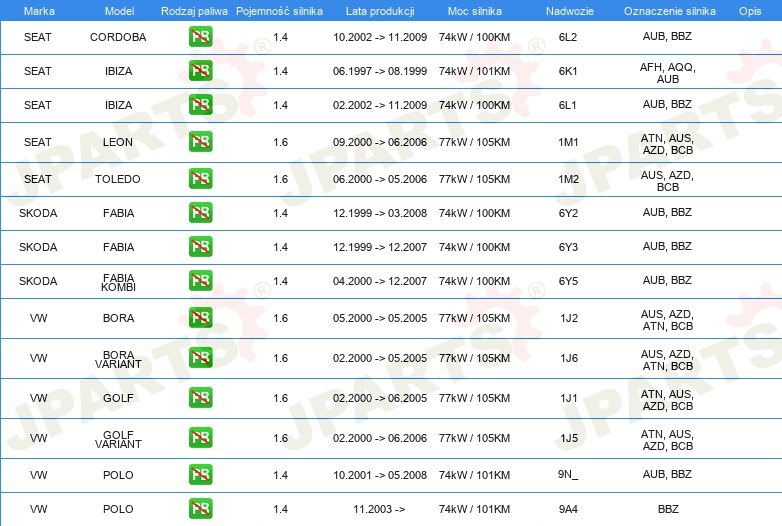
Task: Click the SEAT brand cell in the CORDOBA row
Action: coord(37,37)
